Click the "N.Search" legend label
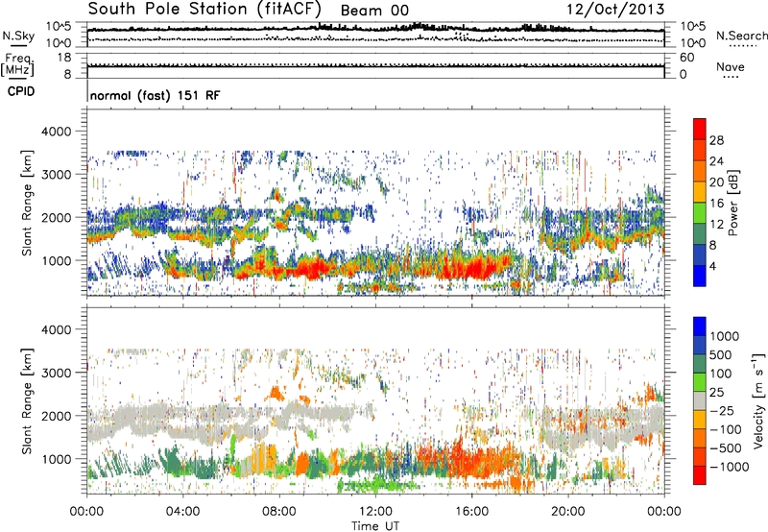Screen dimensions: 768x532 (741, 36)
